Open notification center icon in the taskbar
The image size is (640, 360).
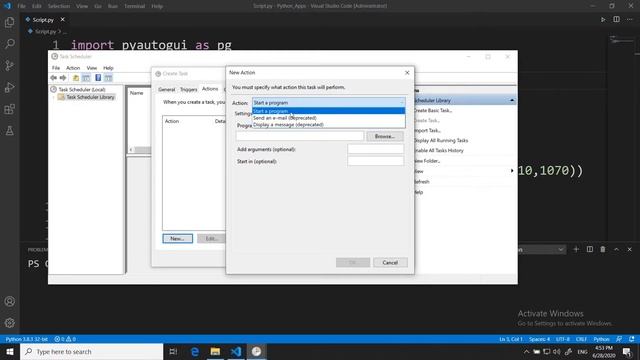pos(627,351)
